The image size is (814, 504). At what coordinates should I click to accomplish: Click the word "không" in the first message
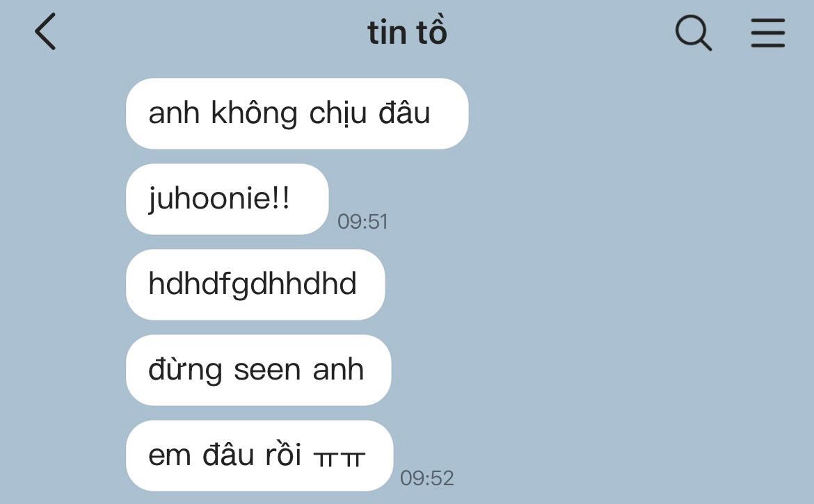[x=254, y=113]
